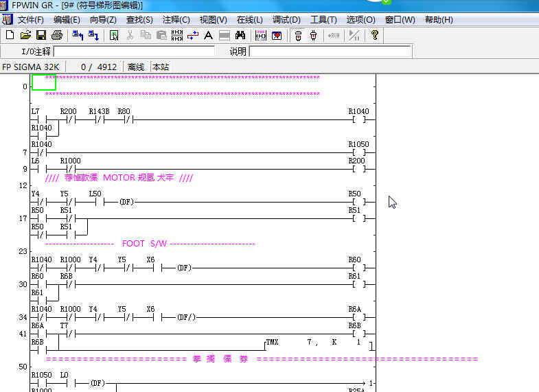Image resolution: width=539 pixels, height=392 pixels.
Task: Click the 离线 offline status indicator
Action: pos(136,67)
